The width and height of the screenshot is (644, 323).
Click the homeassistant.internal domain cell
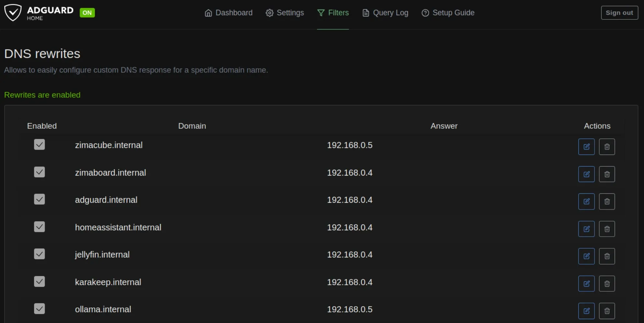(118, 227)
